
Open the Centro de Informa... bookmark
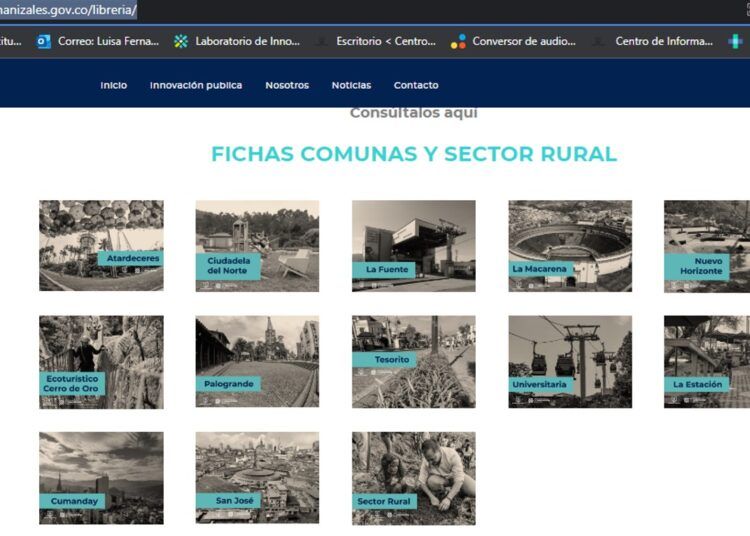click(653, 42)
